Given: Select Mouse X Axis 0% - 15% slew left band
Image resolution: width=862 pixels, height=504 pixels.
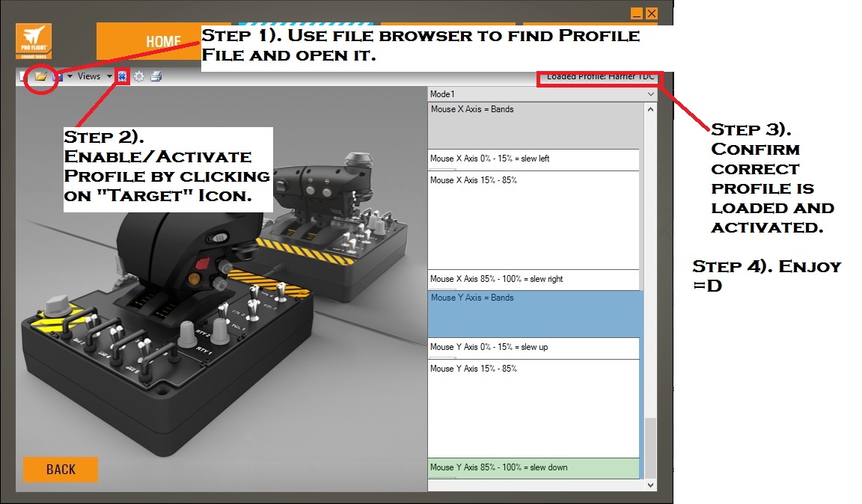Looking at the screenshot, I should tap(534, 159).
